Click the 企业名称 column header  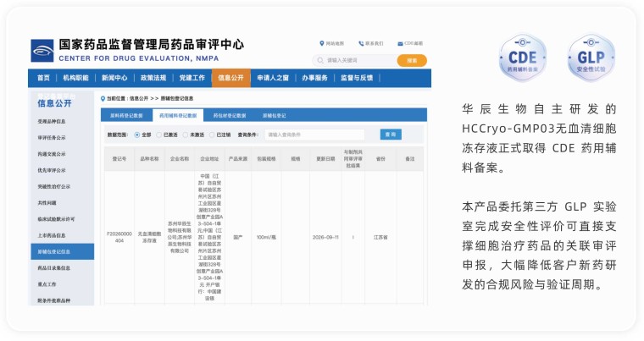click(x=180, y=159)
